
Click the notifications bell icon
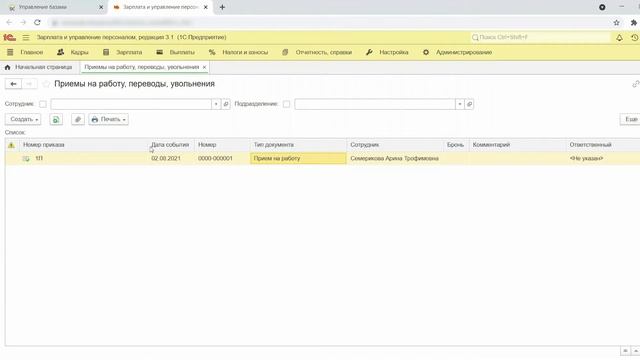(x=619, y=38)
